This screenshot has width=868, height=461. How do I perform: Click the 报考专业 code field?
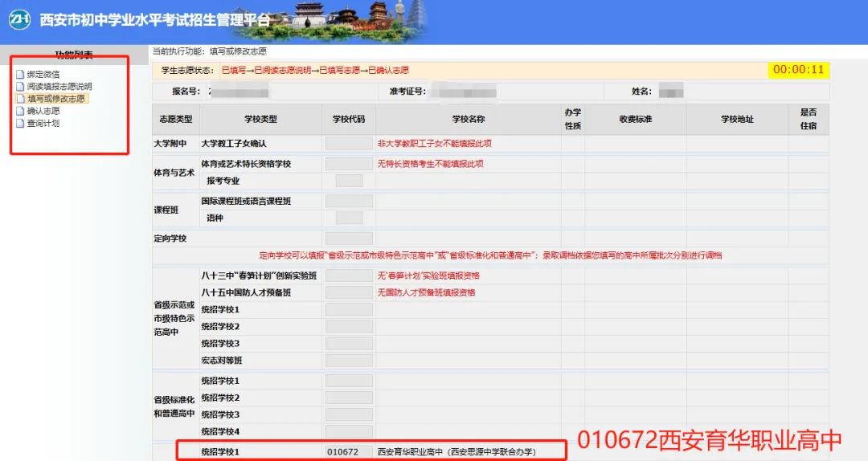point(349,181)
